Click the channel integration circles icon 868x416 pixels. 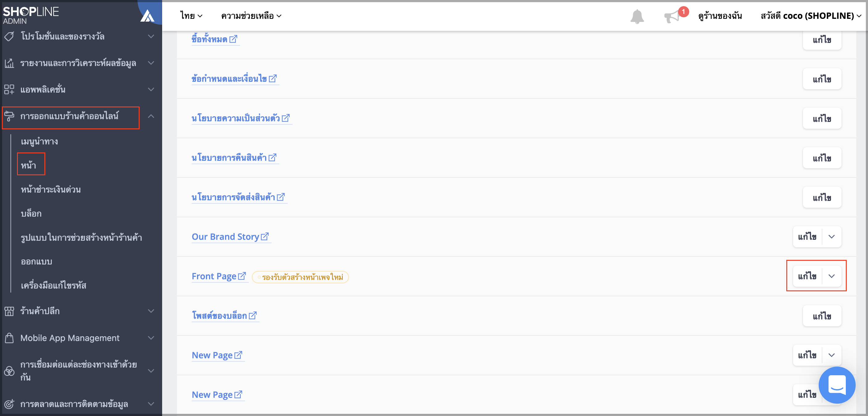[x=9, y=371]
